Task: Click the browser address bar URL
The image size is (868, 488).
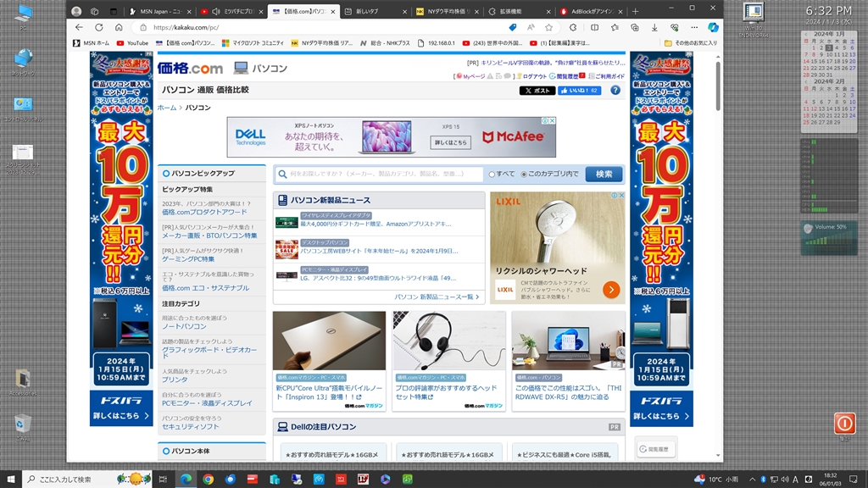Action: (x=186, y=27)
